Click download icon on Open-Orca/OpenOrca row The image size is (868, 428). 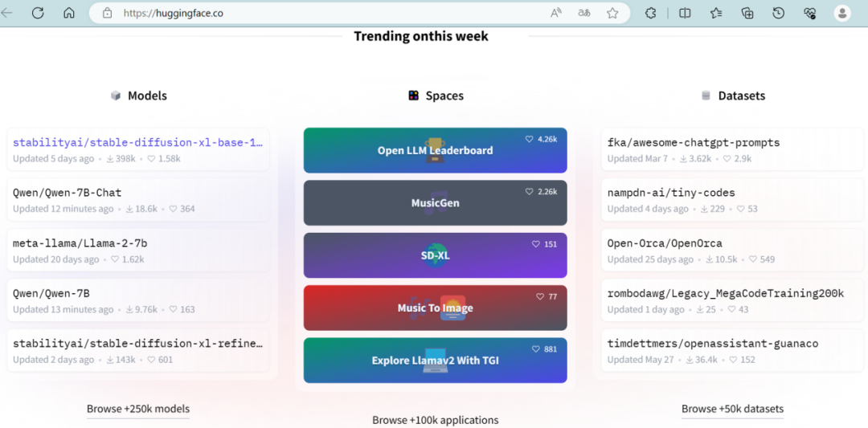tap(710, 259)
